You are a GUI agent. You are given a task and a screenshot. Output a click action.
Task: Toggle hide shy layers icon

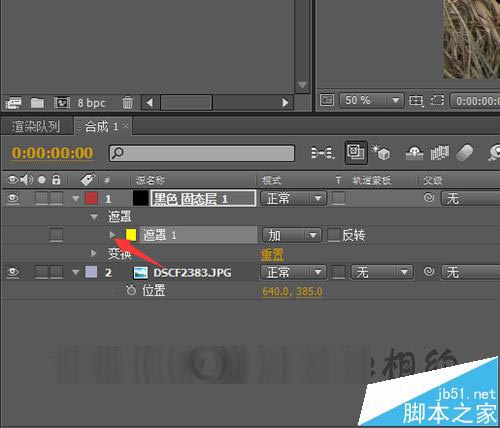414,153
